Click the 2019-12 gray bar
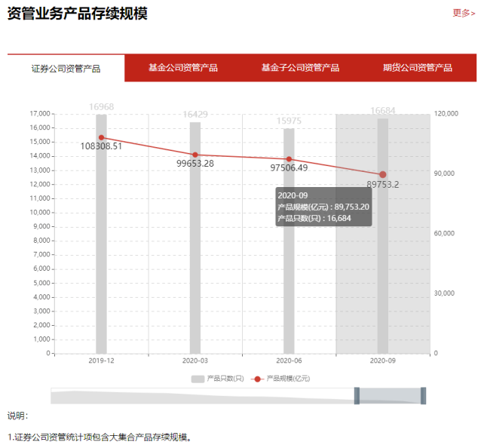The width and height of the screenshot is (487, 448). click(x=101, y=249)
